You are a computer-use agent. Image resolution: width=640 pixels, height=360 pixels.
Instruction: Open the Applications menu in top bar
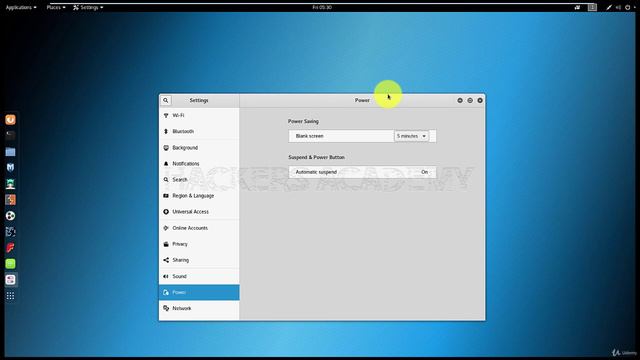[21, 7]
